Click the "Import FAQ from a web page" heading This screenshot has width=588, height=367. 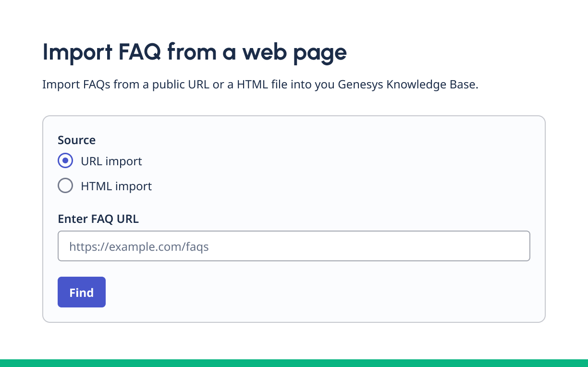coord(195,52)
